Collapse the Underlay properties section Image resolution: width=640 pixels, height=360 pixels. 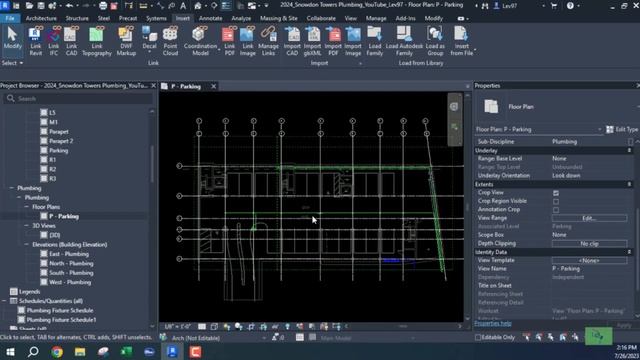[629, 151]
